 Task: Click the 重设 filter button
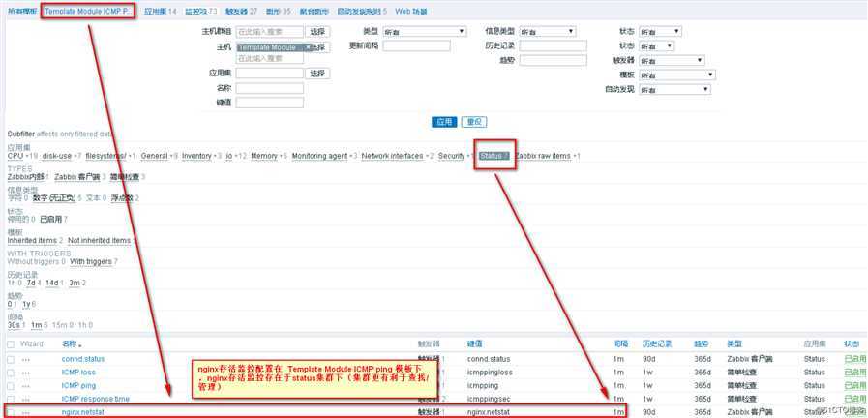pos(474,122)
